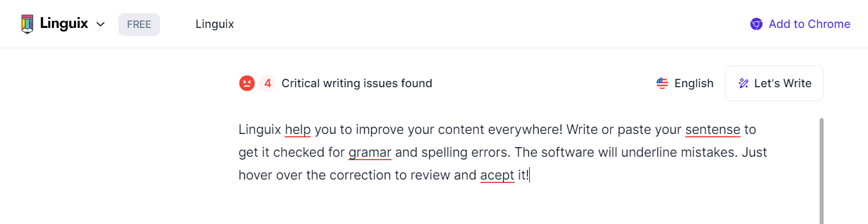Click the Add to Chrome link
Screen dimensions: 868x224
coord(800,24)
